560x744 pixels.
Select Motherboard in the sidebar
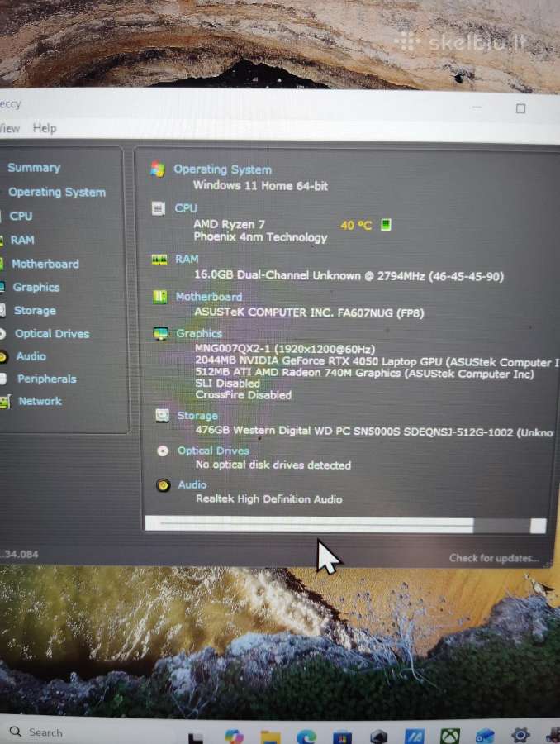pyautogui.click(x=45, y=264)
